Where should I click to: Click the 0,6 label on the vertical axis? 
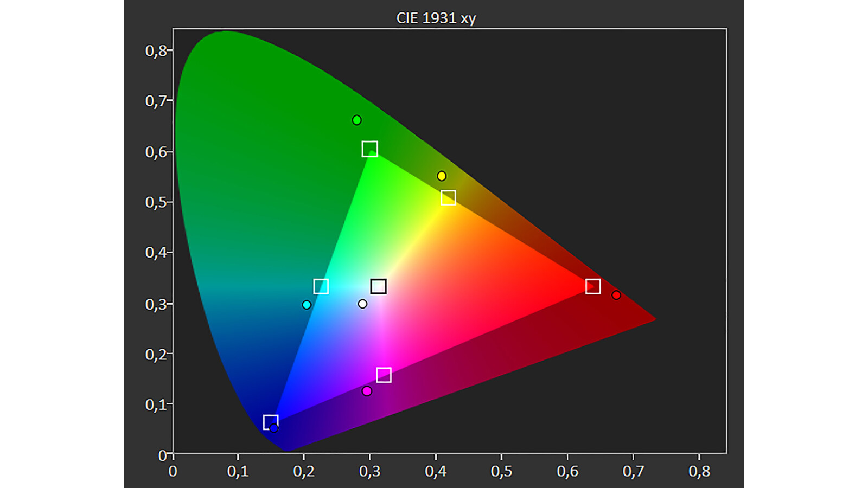(x=156, y=152)
